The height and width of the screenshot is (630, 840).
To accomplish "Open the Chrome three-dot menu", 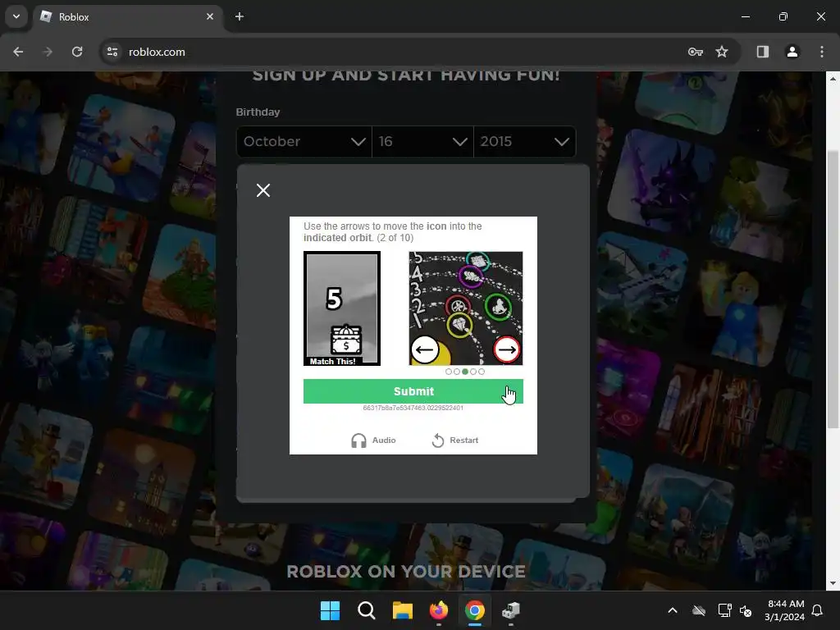I will pos(822,52).
